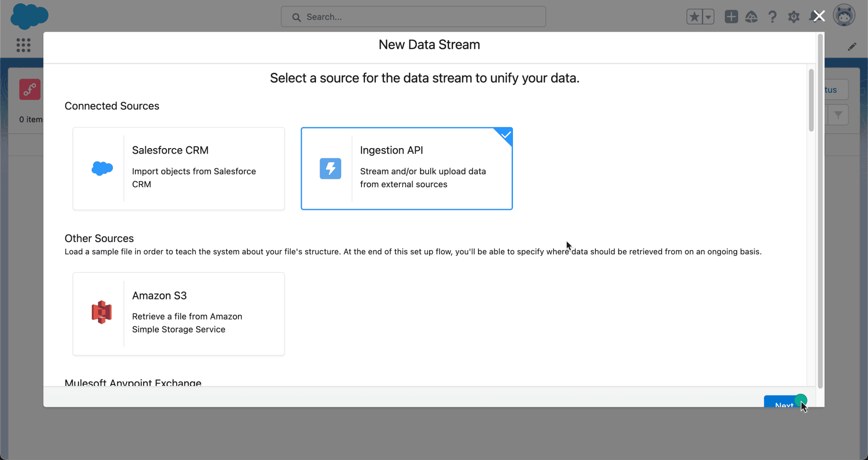Click the filter funnel icon

coord(838,115)
